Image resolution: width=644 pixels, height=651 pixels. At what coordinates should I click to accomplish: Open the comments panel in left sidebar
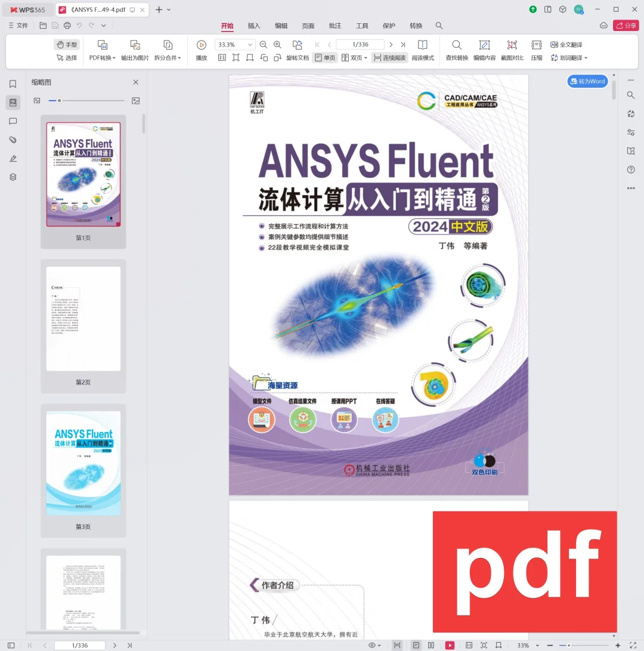(x=13, y=121)
